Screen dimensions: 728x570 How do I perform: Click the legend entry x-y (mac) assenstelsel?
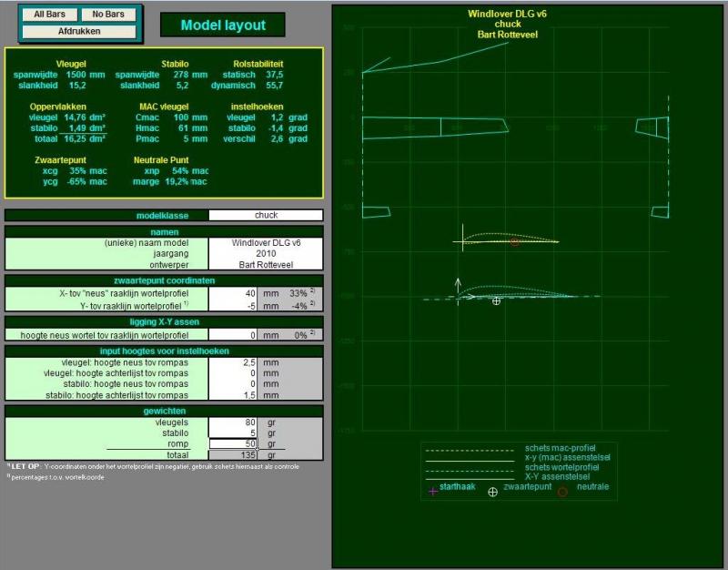567,458
